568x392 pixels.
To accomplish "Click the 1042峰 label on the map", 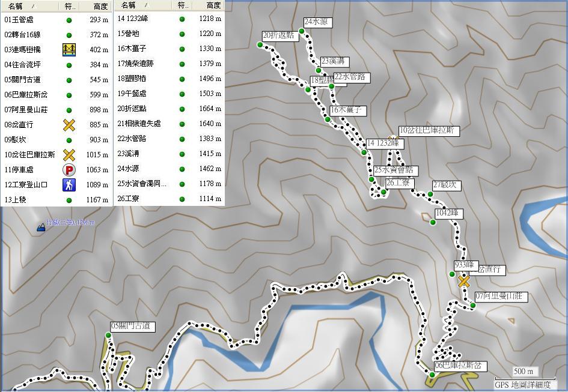I will 449,214.
